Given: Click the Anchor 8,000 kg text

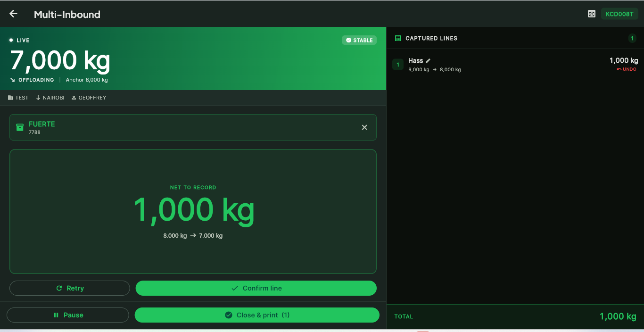Looking at the screenshot, I should pos(87,80).
